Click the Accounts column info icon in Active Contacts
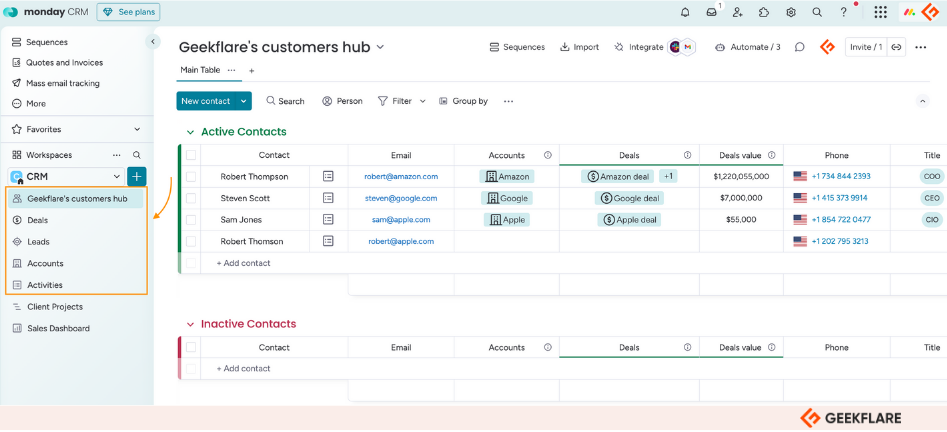The width and height of the screenshot is (947, 432). click(x=548, y=155)
